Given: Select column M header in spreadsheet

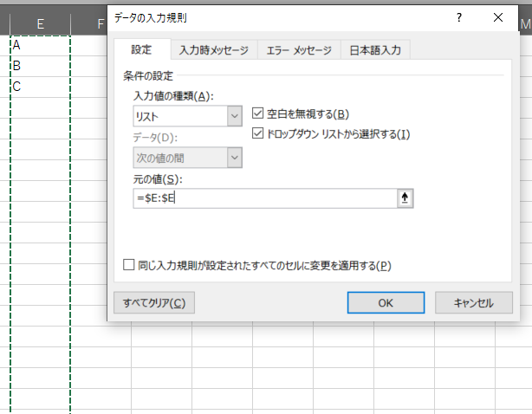Looking at the screenshot, I should pyautogui.click(x=525, y=24).
